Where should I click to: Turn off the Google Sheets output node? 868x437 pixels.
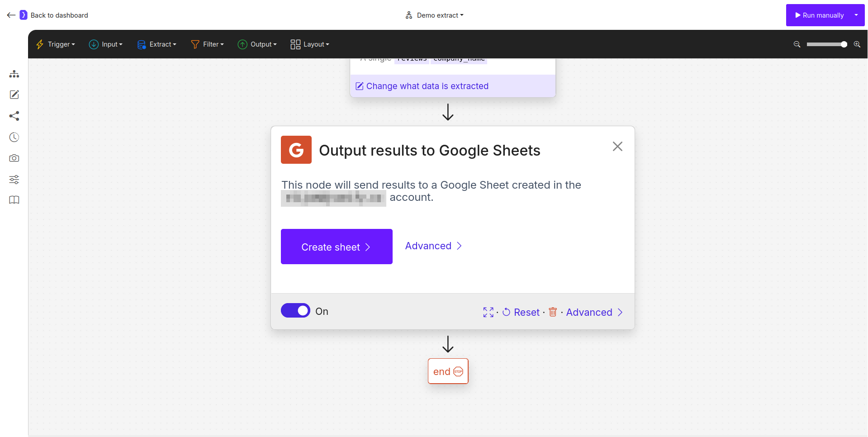click(x=295, y=310)
